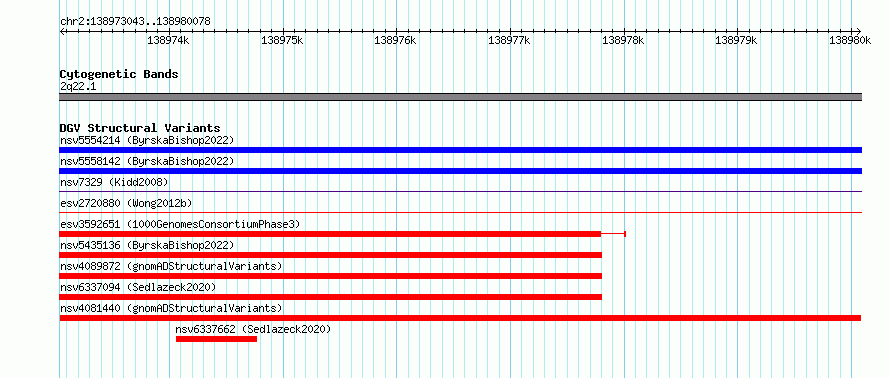The height and width of the screenshot is (378, 890).
Task: Click esv3592651 (1000GenomesConsortiumPhase3) label
Action: point(180,224)
